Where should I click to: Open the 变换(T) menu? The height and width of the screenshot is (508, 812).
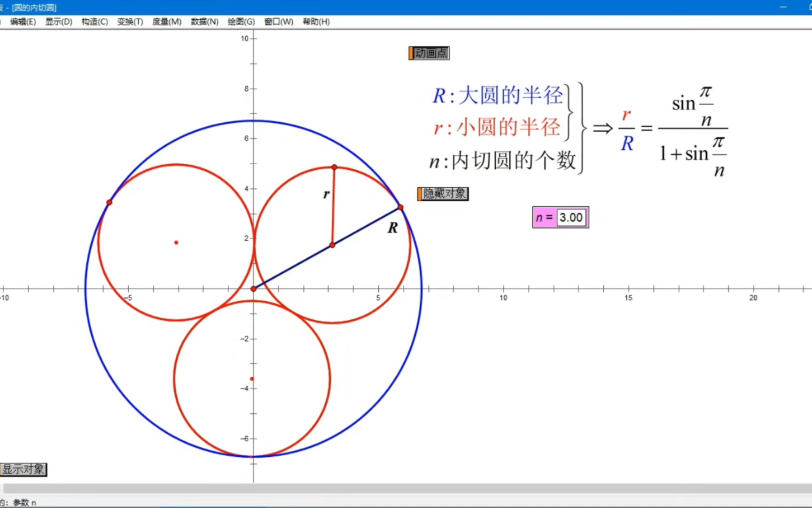(x=130, y=22)
